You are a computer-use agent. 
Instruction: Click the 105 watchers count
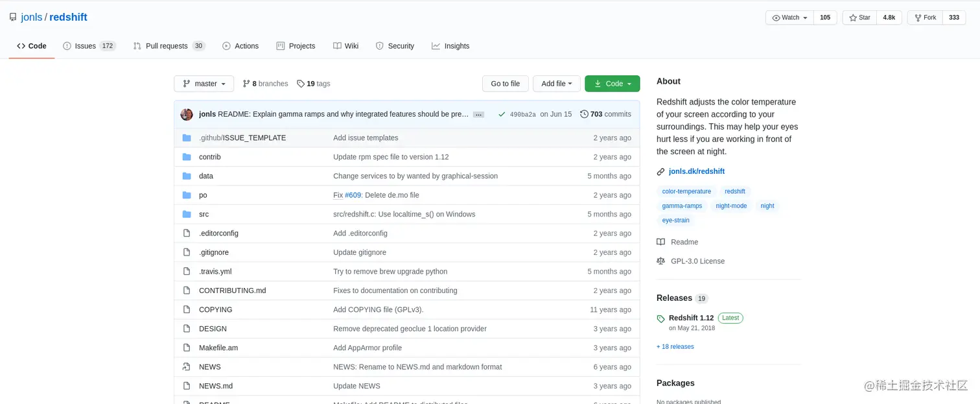coord(825,18)
